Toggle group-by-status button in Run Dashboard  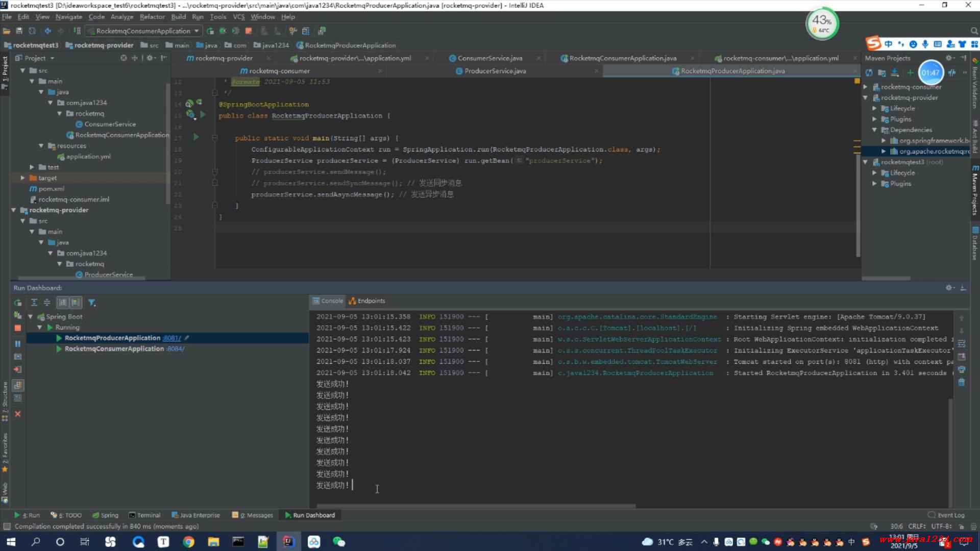[x=76, y=303]
